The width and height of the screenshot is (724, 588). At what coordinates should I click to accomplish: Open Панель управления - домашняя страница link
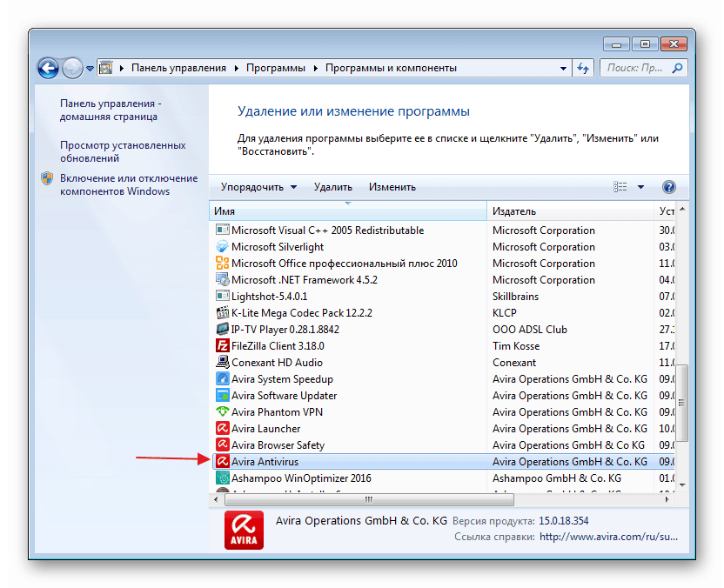[111, 110]
